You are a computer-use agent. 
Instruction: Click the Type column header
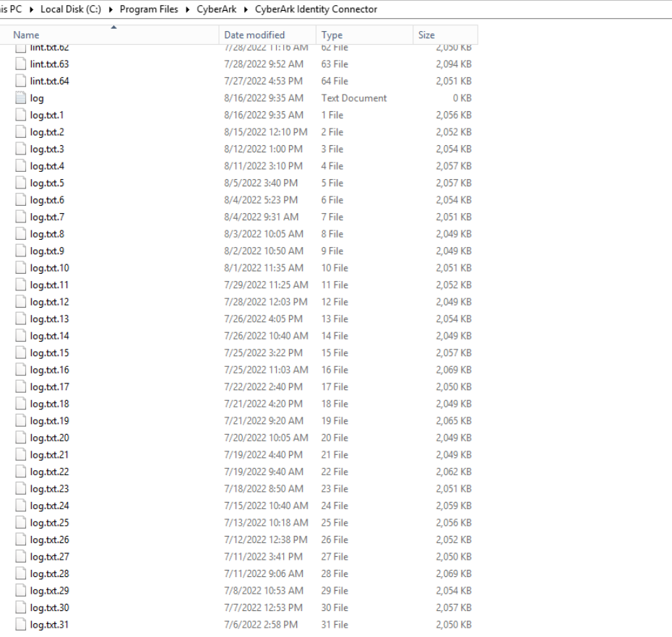point(332,35)
